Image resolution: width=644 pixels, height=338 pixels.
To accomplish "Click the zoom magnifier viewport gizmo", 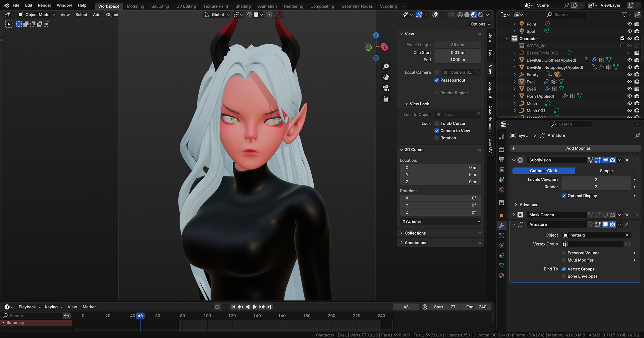I will (x=386, y=66).
